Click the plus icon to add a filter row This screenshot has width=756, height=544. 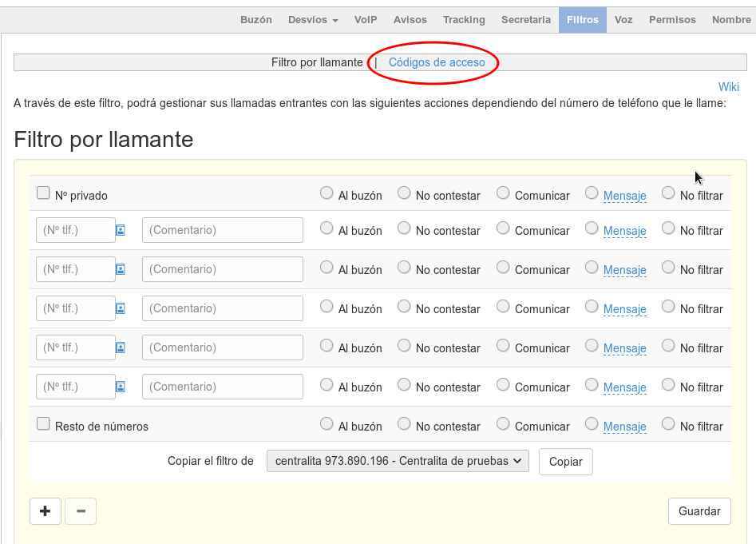[45, 510]
